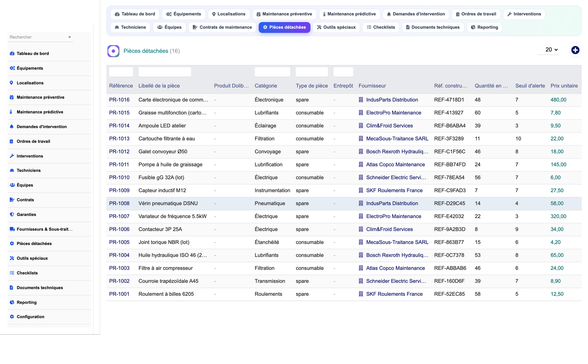Click the bell icon beside Demandes d'intervention in sidebar
This screenshot has height=364, width=588.
click(x=12, y=127)
